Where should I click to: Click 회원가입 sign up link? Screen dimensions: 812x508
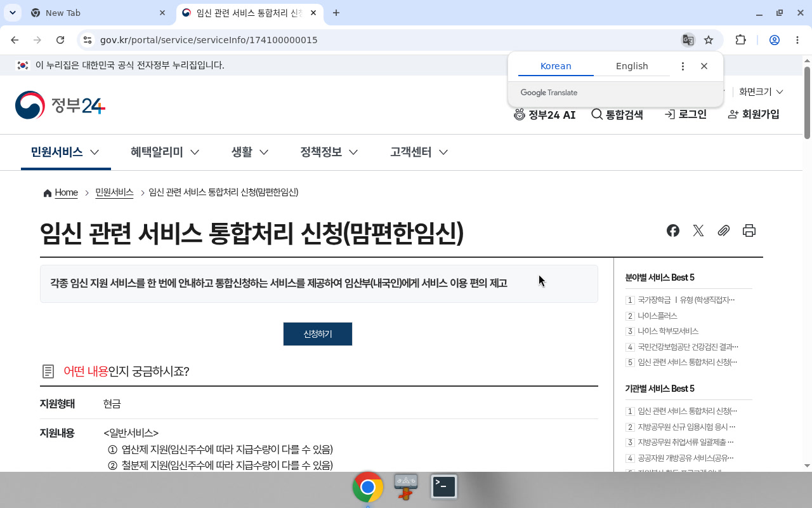(754, 114)
